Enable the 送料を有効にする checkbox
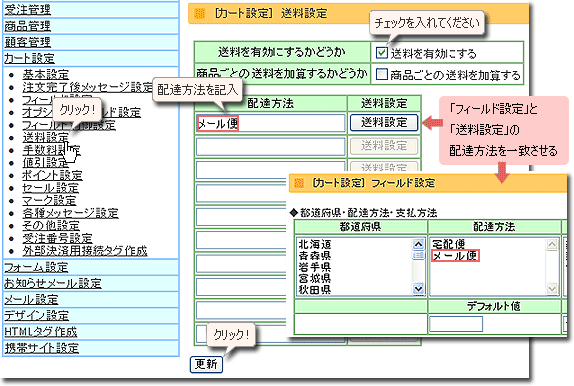 [381, 53]
